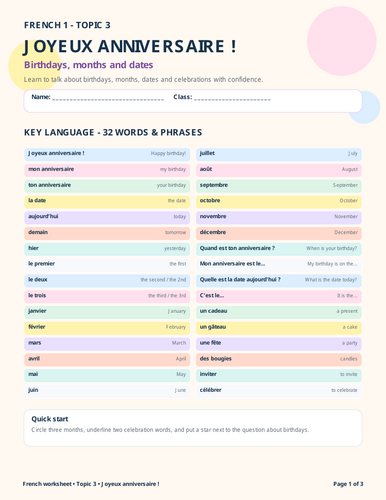The width and height of the screenshot is (386, 500).
Task: Click the translation 'to celebrate'
Action: pyautogui.click(x=344, y=390)
